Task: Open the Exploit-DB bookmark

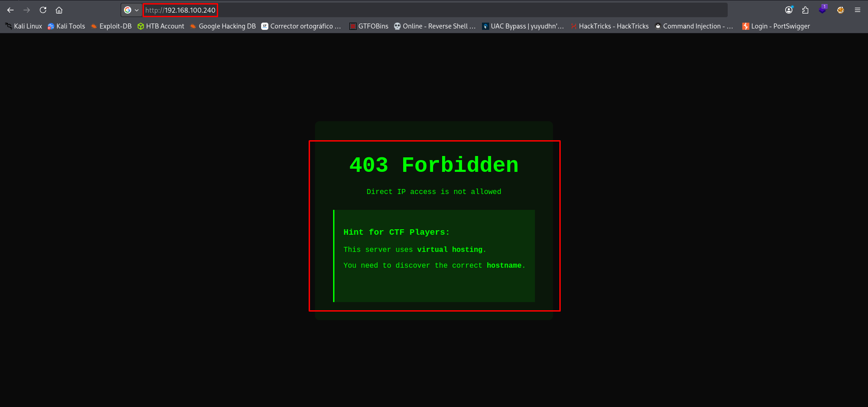Action: click(x=111, y=26)
